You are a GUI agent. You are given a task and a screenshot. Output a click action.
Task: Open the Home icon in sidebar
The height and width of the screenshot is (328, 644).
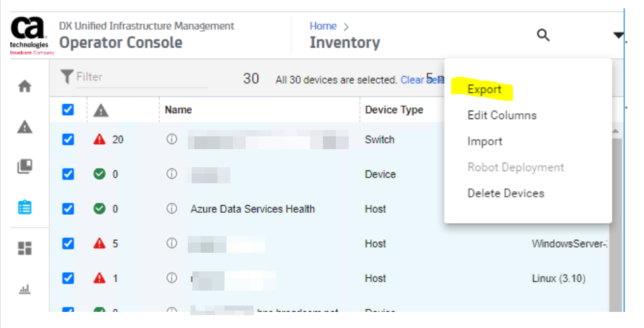(x=24, y=86)
